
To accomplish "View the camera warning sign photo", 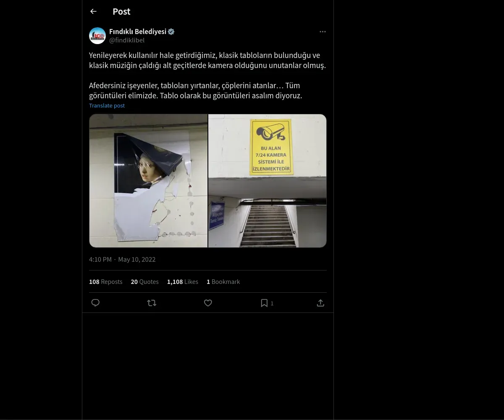I will [268, 181].
